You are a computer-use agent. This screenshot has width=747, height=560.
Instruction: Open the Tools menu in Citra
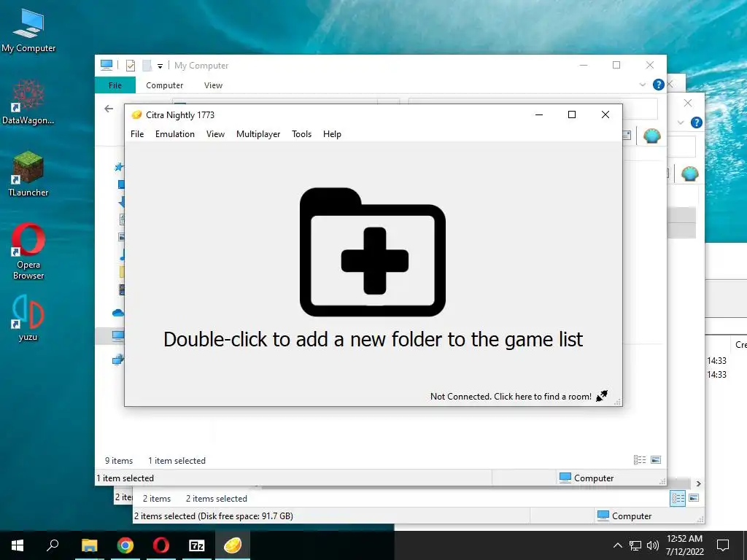point(301,134)
